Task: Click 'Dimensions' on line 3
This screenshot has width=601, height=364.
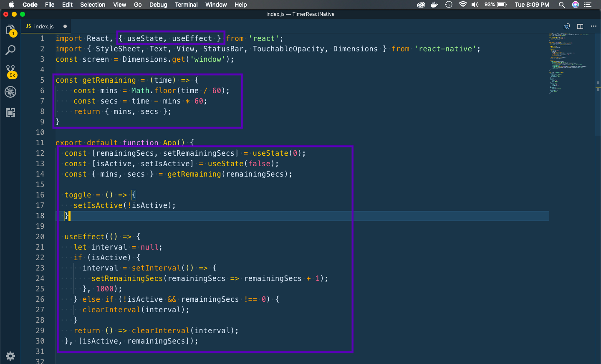Action: (x=145, y=59)
